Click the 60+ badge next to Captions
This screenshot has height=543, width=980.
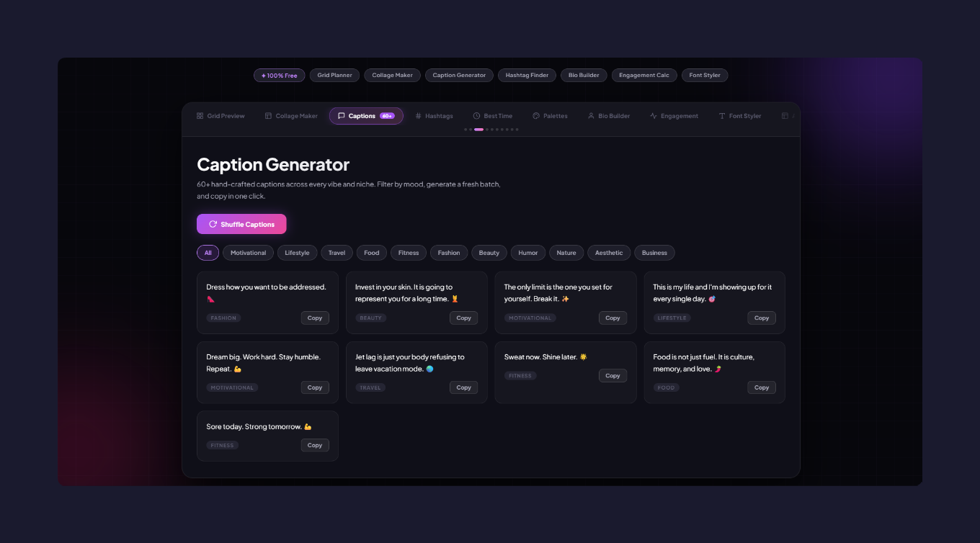pos(386,115)
